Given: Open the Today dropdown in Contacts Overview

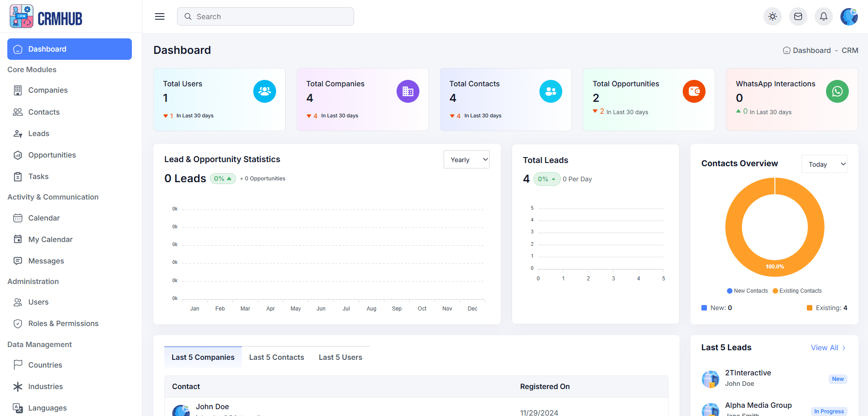Looking at the screenshot, I should coord(824,164).
